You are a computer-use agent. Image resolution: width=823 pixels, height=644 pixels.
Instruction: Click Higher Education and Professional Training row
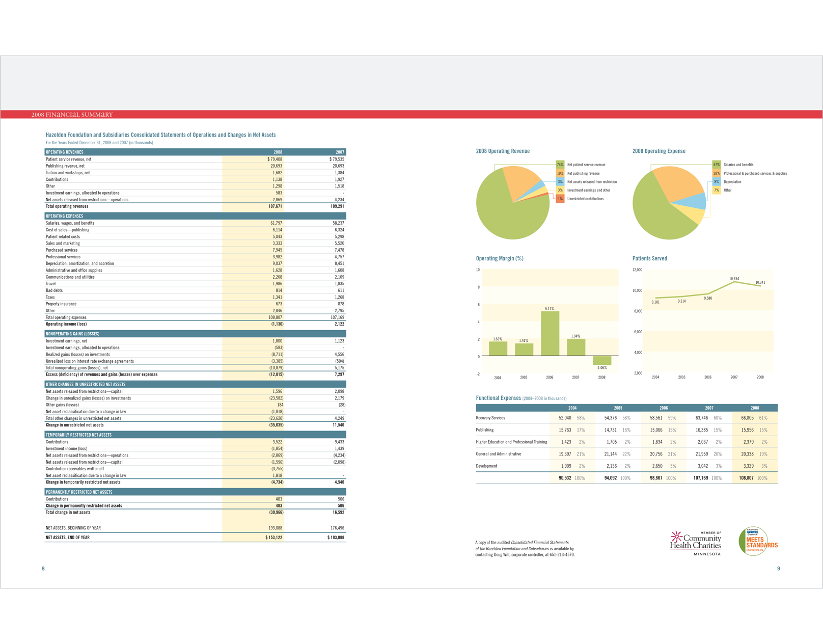tap(626, 442)
